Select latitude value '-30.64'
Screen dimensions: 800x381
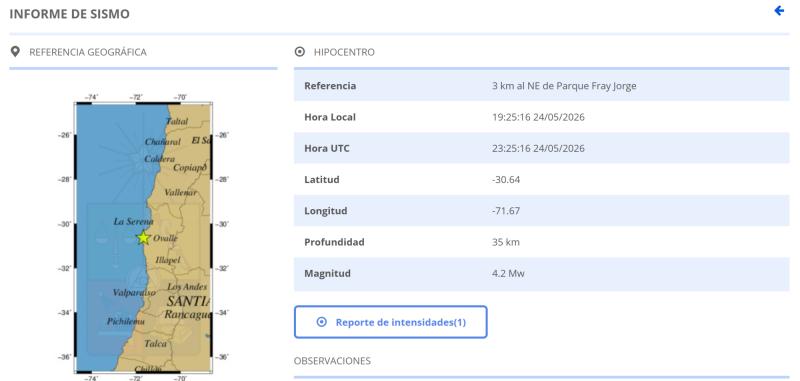tap(506, 180)
